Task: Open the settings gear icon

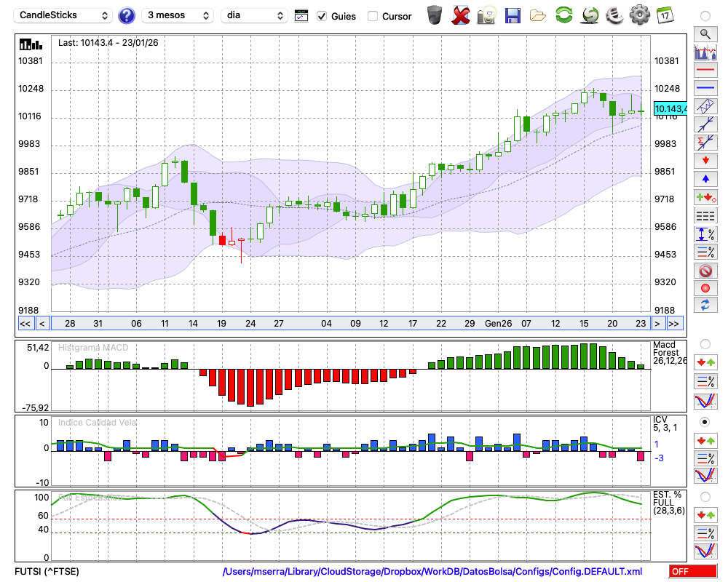Action: (x=639, y=15)
